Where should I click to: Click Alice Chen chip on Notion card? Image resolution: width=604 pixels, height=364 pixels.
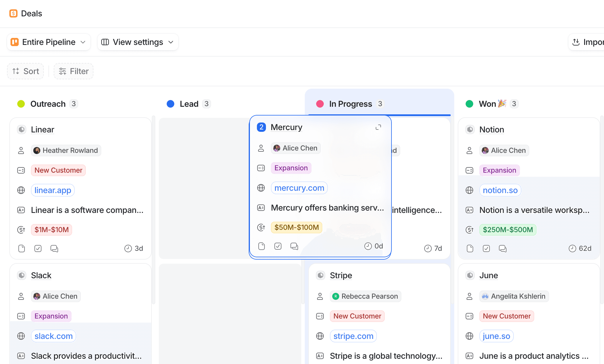coord(504,150)
